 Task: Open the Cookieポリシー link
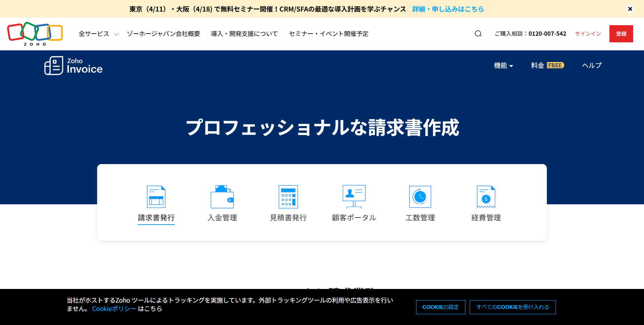[114, 309]
